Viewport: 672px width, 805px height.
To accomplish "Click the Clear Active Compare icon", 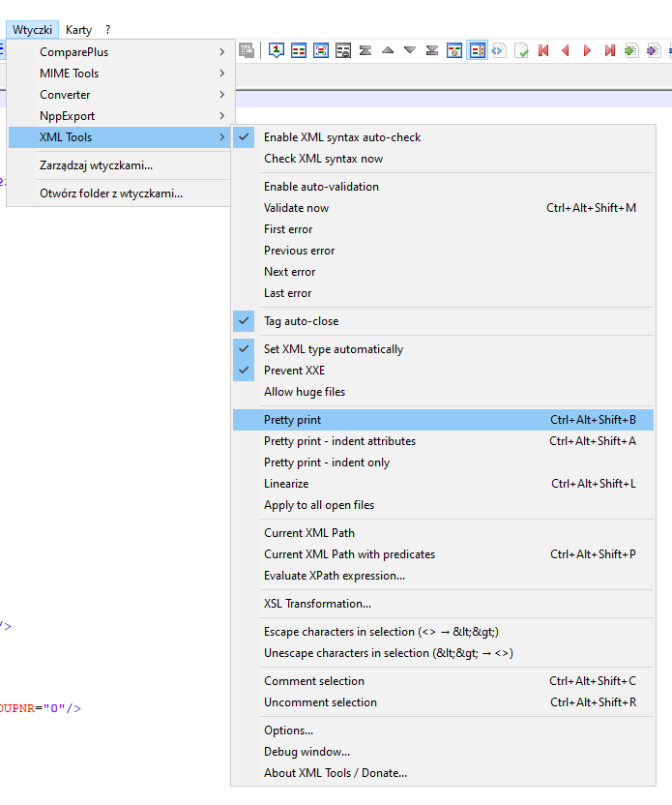I will point(343,50).
